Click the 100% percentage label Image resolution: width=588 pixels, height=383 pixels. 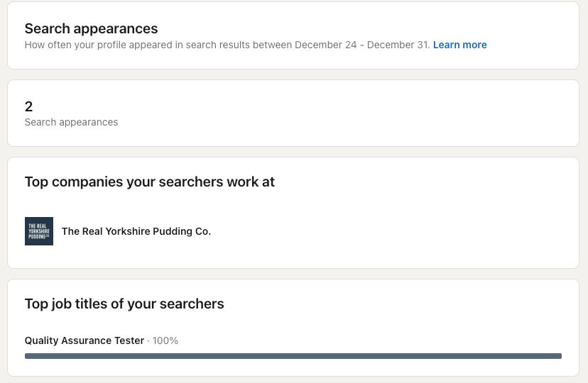point(165,340)
